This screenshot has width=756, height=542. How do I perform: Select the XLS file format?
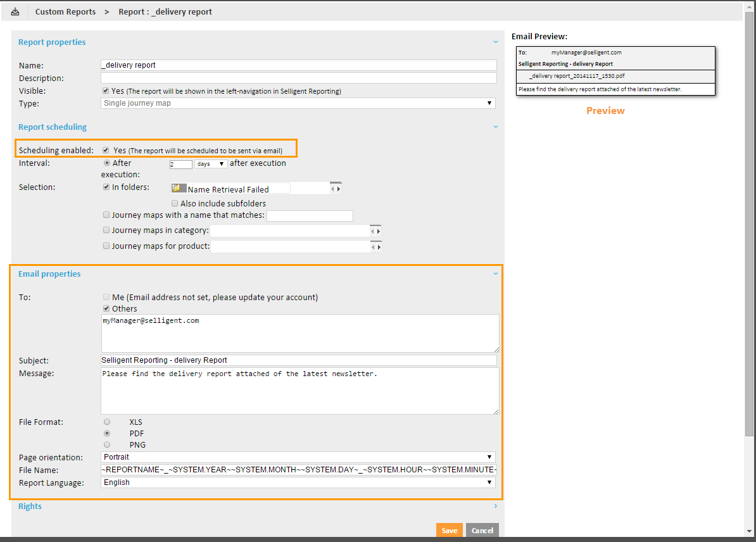pos(107,422)
